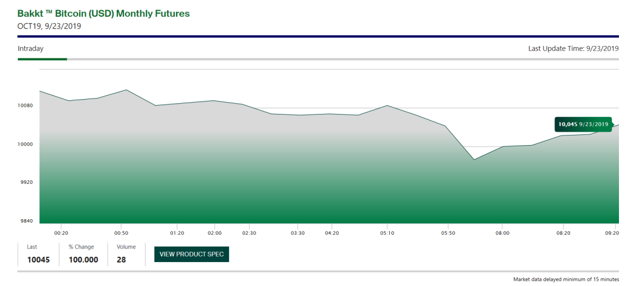The height and width of the screenshot is (286, 644).
Task: Click the 01:20 time axis label
Action: [x=177, y=233]
